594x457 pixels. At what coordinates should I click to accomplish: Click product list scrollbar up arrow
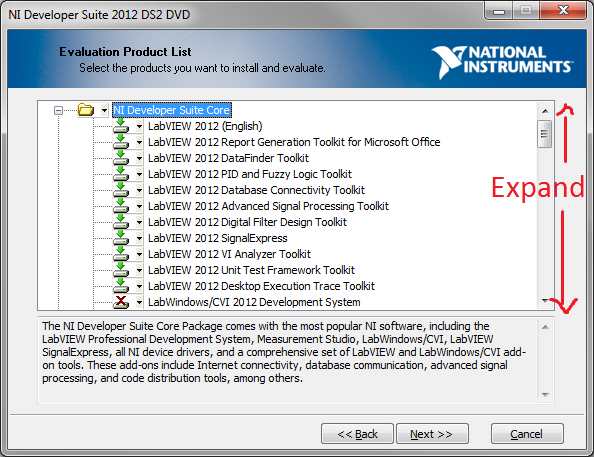pyautogui.click(x=545, y=111)
